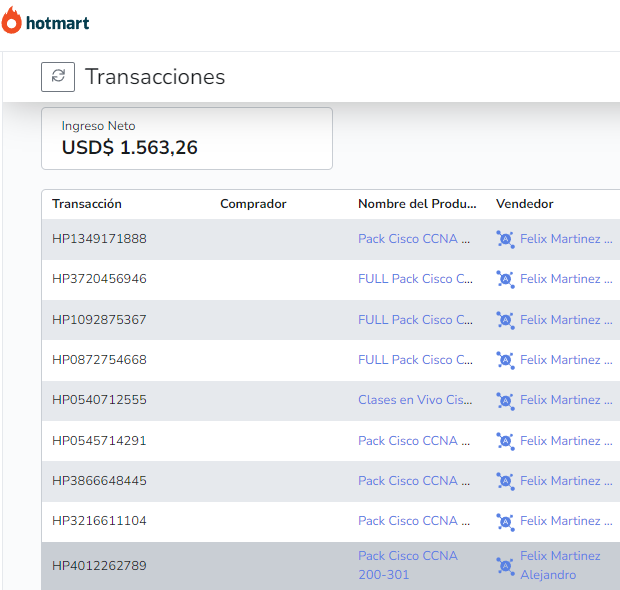This screenshot has height=590, width=620.
Task: Select transaction ID HP0545714291
Action: coord(99,441)
